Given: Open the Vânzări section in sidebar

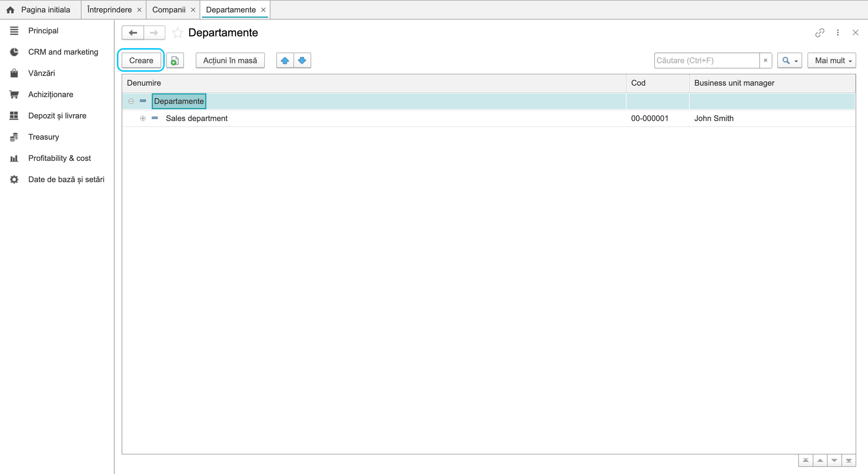Looking at the screenshot, I should coord(41,73).
